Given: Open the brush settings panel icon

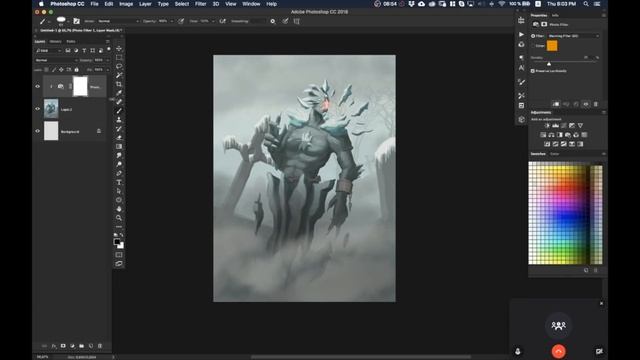Looking at the screenshot, I should [x=76, y=21].
